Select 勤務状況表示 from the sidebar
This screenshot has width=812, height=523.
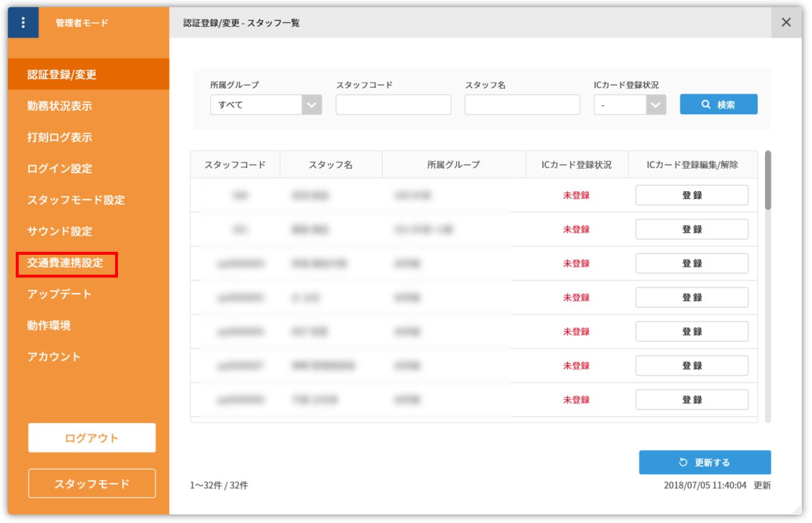[60, 106]
